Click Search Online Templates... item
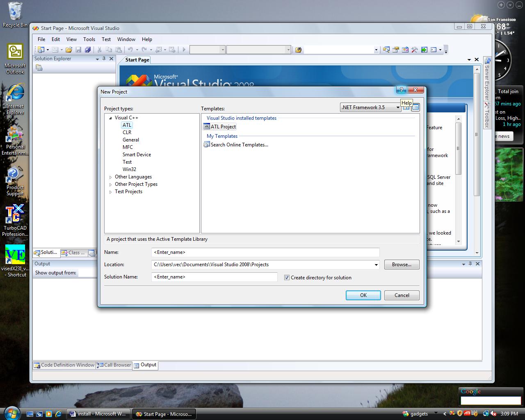The image size is (525, 420). 236,145
